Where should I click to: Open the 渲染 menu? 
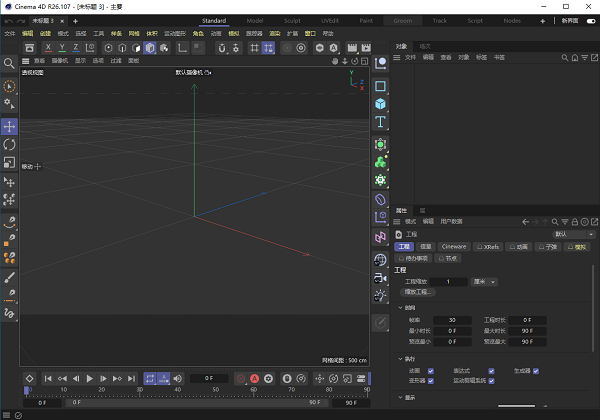(274, 33)
